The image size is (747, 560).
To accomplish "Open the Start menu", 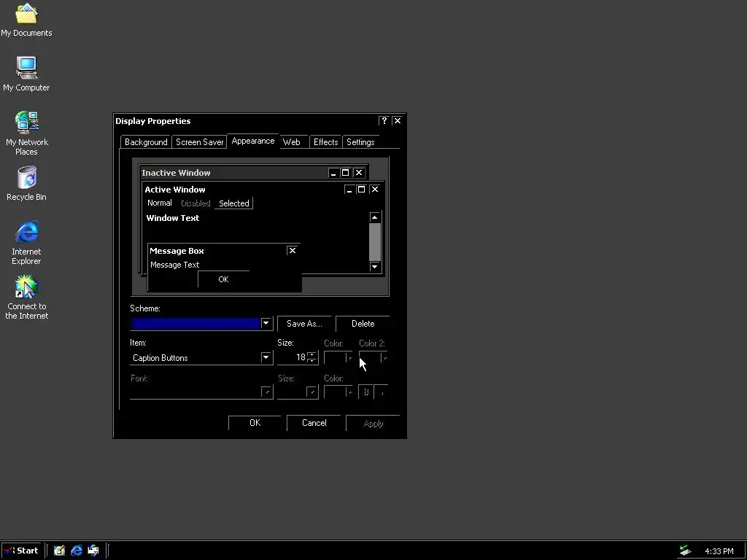I will click(x=21, y=551).
